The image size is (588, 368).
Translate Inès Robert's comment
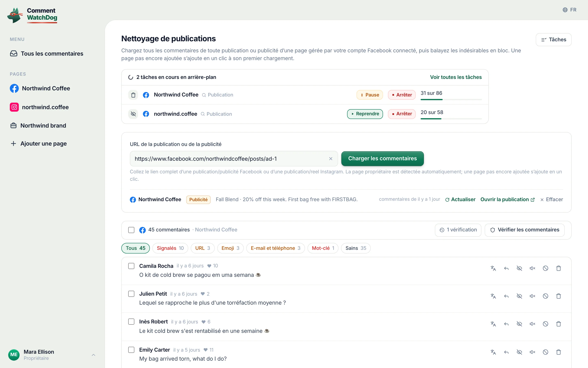[493, 324]
